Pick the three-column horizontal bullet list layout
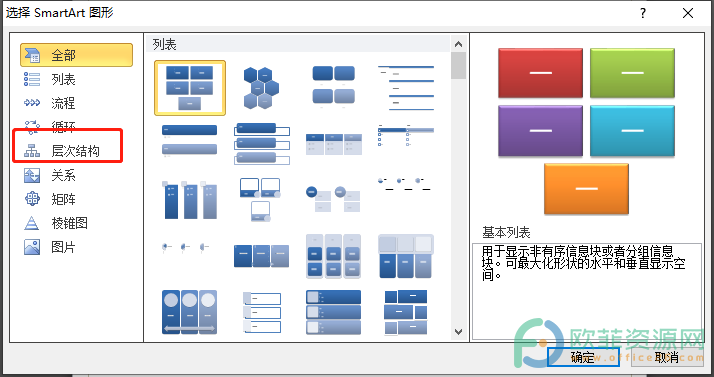Screen dimensions: 714x377 [x=333, y=144]
